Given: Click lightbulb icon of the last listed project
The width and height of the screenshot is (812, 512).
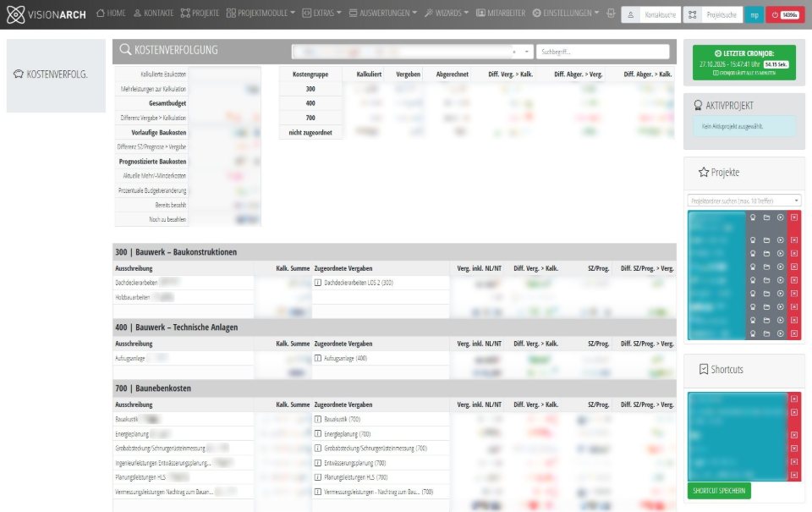Looking at the screenshot, I should click(753, 333).
